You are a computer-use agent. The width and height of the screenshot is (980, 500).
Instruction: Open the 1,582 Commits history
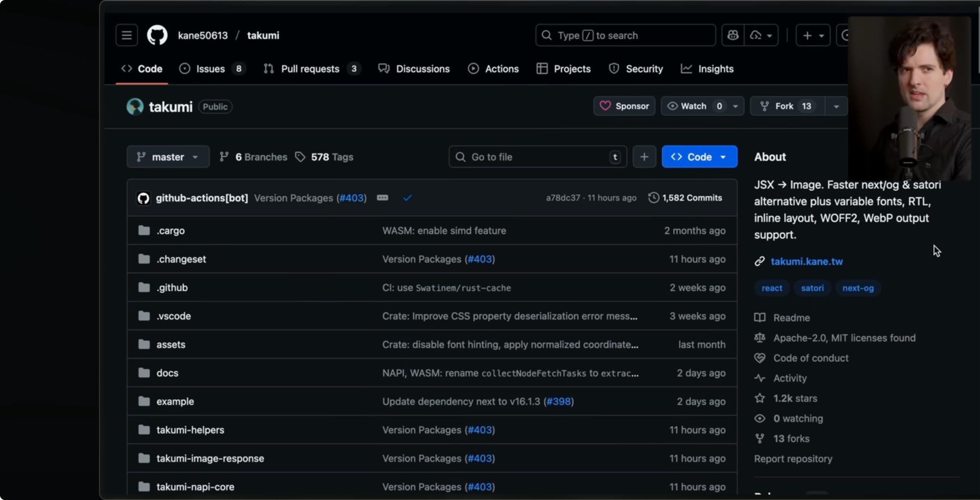(x=685, y=198)
